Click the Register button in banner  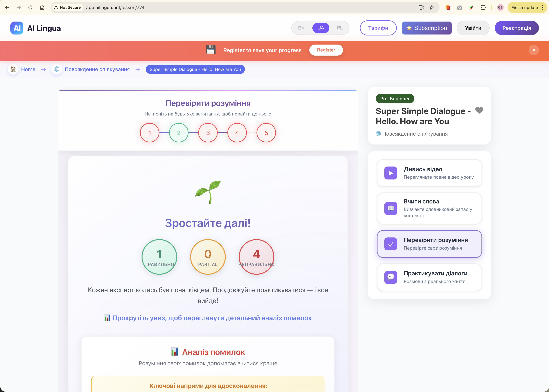click(326, 50)
